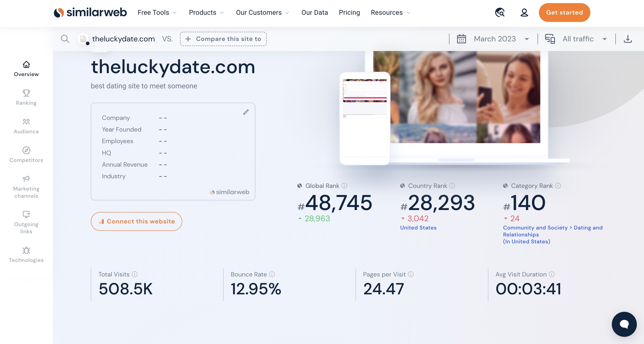644x344 pixels.
Task: Click the Avg Visit Duration value 00:03:41
Action: pyautogui.click(x=528, y=289)
